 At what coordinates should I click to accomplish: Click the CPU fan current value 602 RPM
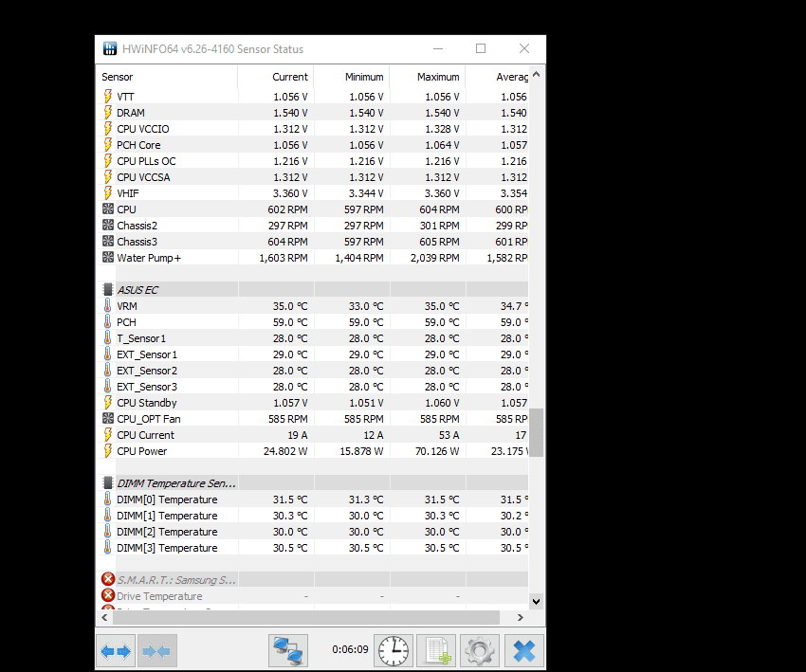point(287,209)
